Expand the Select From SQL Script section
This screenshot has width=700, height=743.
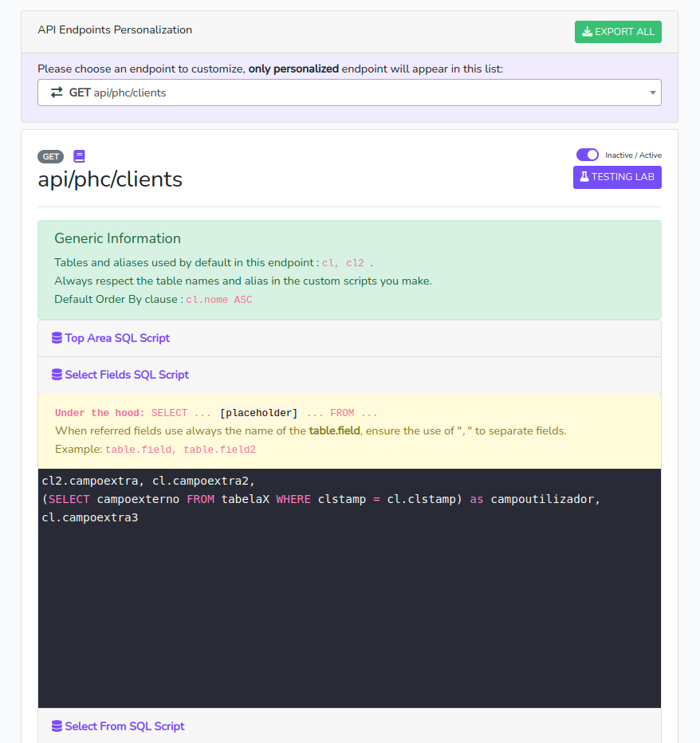coord(124,726)
